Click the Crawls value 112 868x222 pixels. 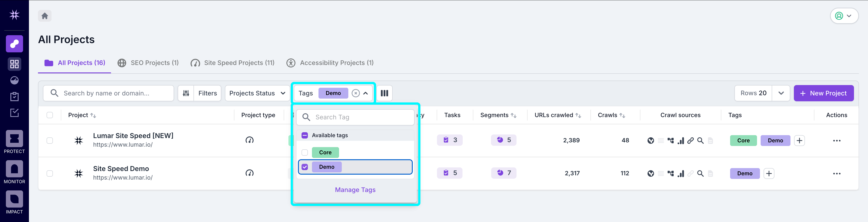(x=625, y=173)
